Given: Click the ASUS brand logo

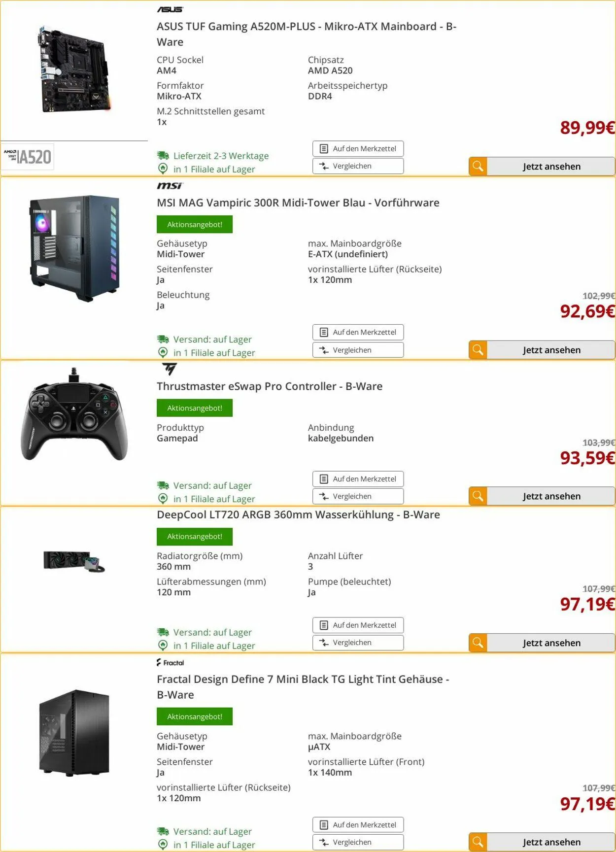Looking at the screenshot, I should (170, 9).
